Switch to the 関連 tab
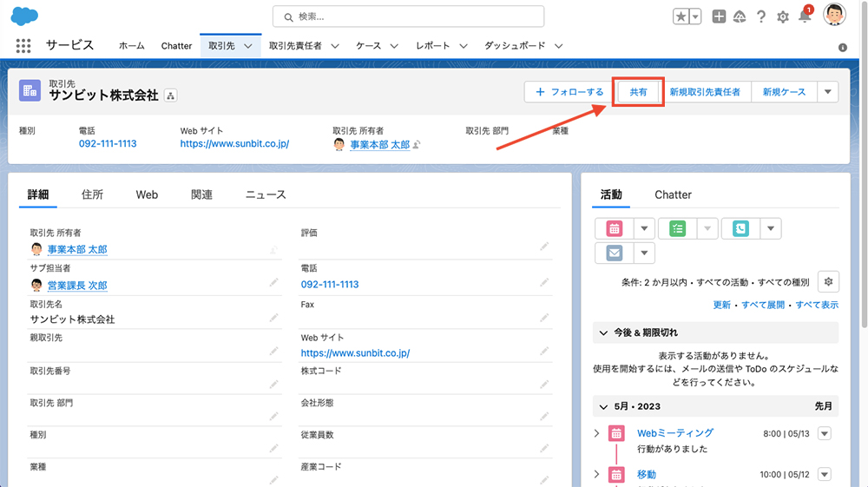868x487 pixels. 201,194
